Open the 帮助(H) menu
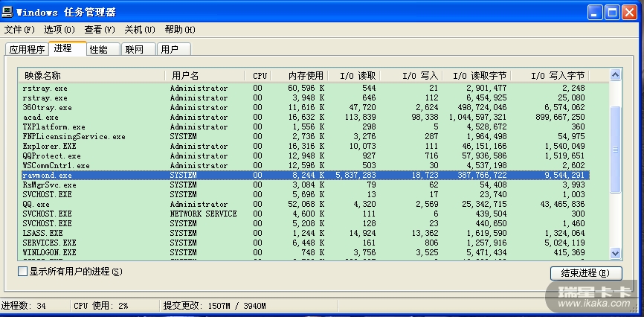Image resolution: width=644 pixels, height=317 pixels. (180, 30)
